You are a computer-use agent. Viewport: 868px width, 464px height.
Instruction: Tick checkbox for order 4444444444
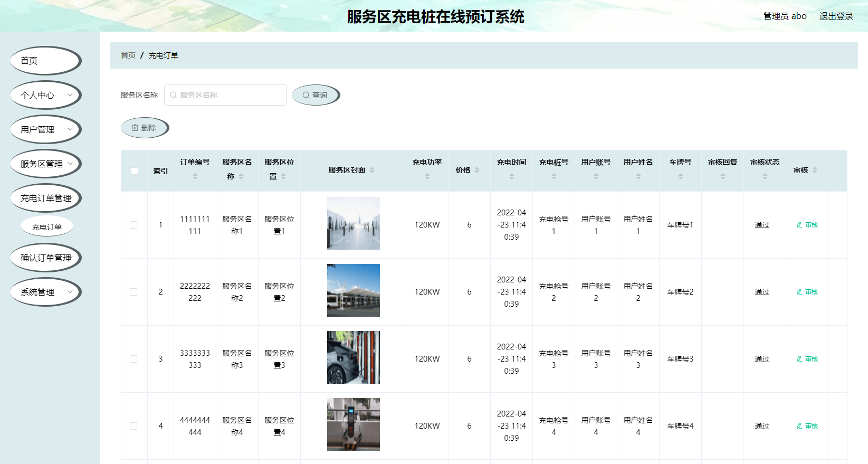click(133, 426)
